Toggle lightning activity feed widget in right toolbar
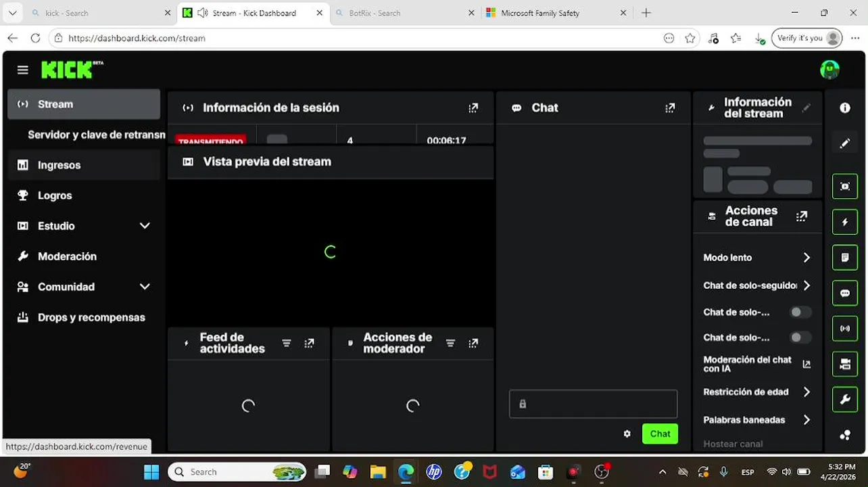 (845, 222)
